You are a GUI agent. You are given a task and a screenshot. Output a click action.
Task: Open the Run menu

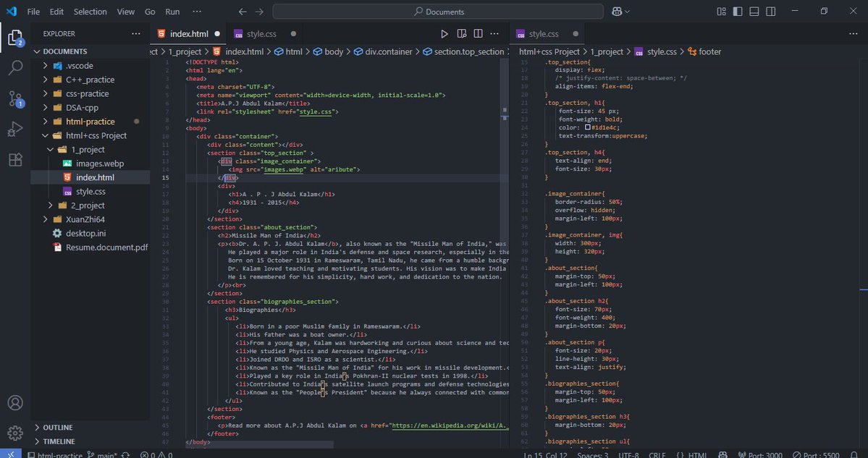click(173, 12)
